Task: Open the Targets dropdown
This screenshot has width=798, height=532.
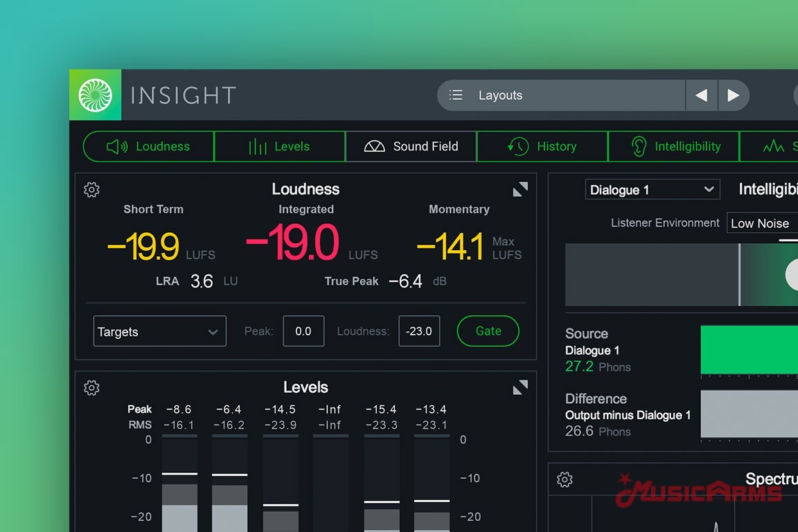Action: 159,332
